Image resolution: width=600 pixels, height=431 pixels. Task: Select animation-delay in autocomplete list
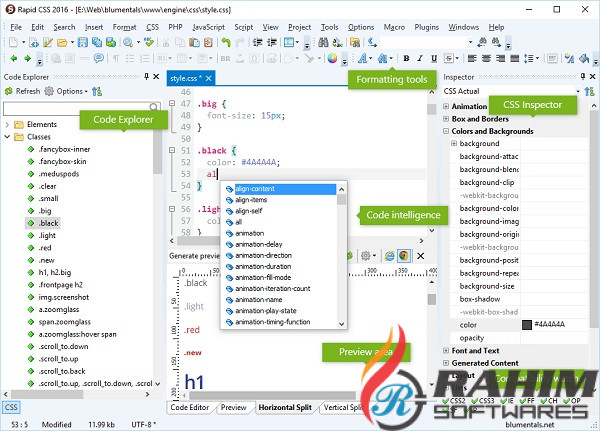click(259, 244)
